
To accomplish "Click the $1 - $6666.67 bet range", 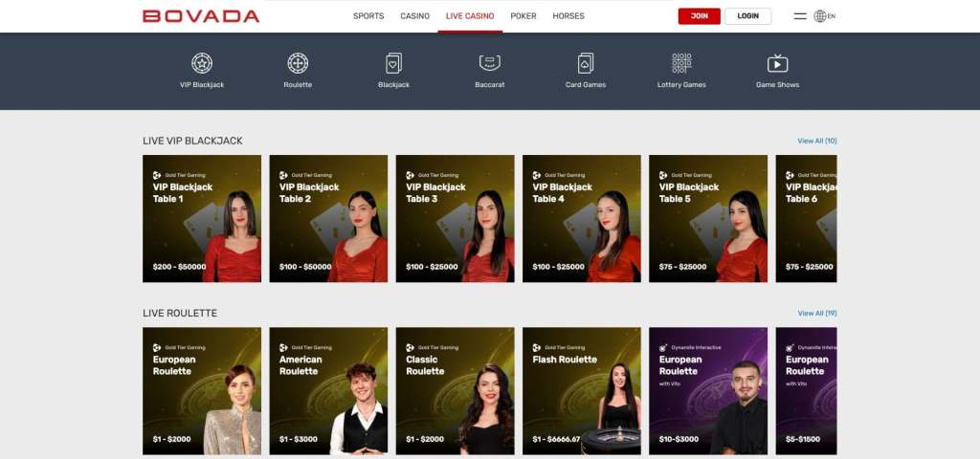I will [x=556, y=439].
